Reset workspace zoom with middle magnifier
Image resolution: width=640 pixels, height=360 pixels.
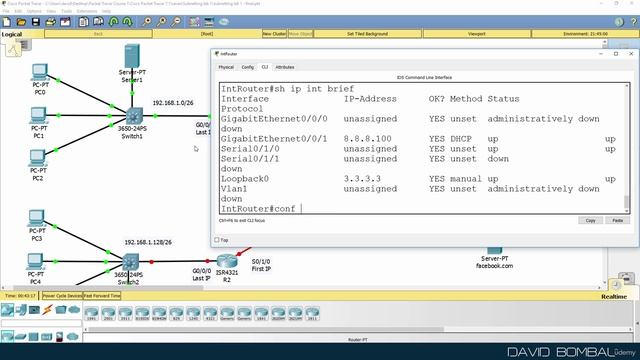point(161,22)
